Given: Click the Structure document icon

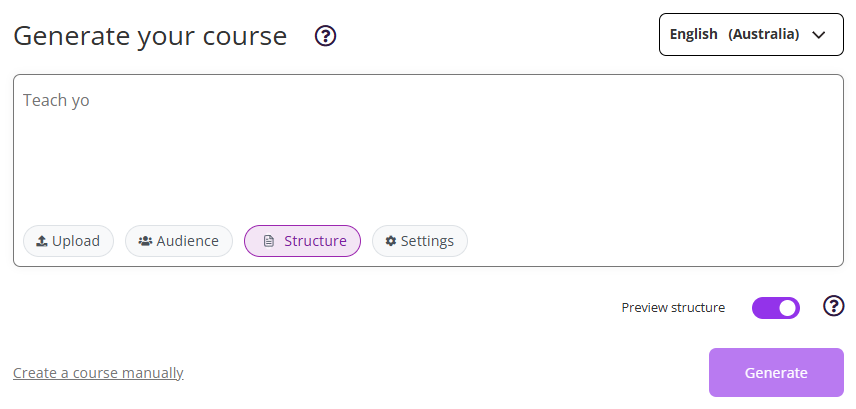Looking at the screenshot, I should 268,241.
